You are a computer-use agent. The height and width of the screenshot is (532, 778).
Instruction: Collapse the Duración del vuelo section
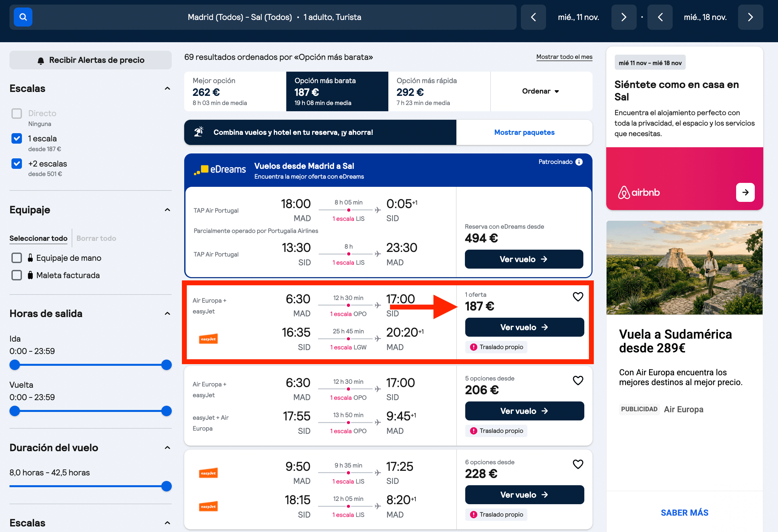pyautogui.click(x=168, y=447)
